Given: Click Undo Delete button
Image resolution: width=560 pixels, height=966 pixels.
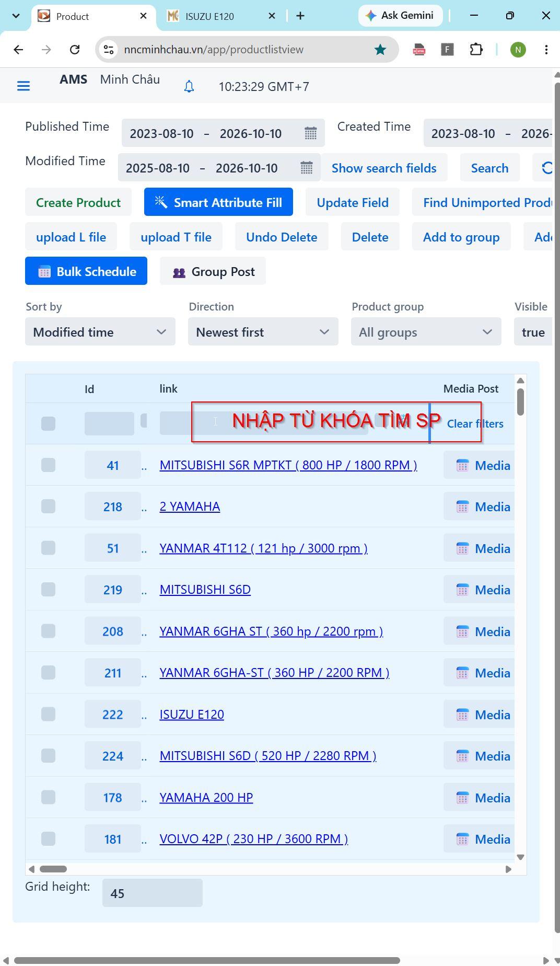Looking at the screenshot, I should pos(282,237).
